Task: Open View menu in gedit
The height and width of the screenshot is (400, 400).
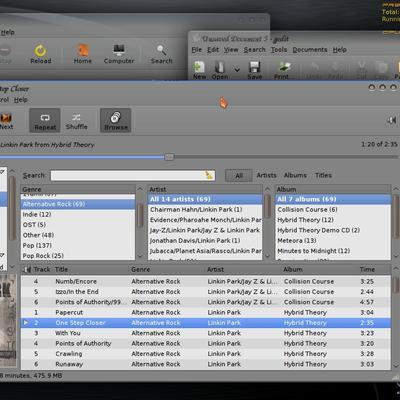Action: [x=231, y=50]
